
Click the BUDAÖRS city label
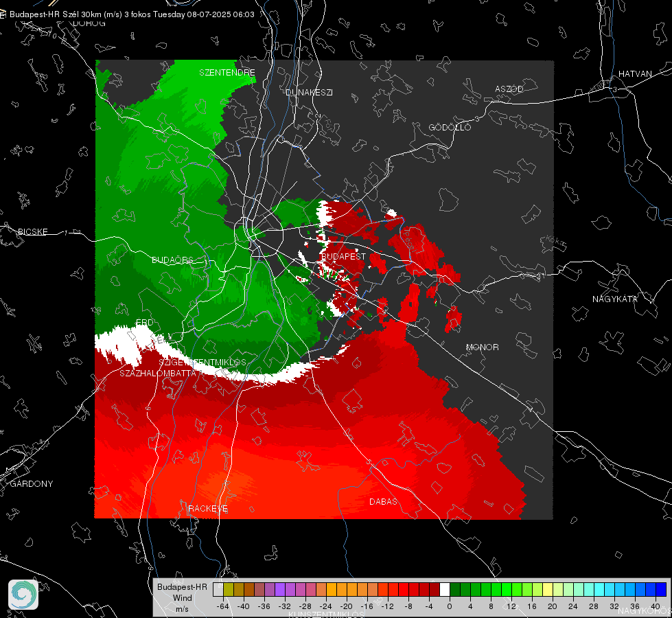pyautogui.click(x=172, y=260)
